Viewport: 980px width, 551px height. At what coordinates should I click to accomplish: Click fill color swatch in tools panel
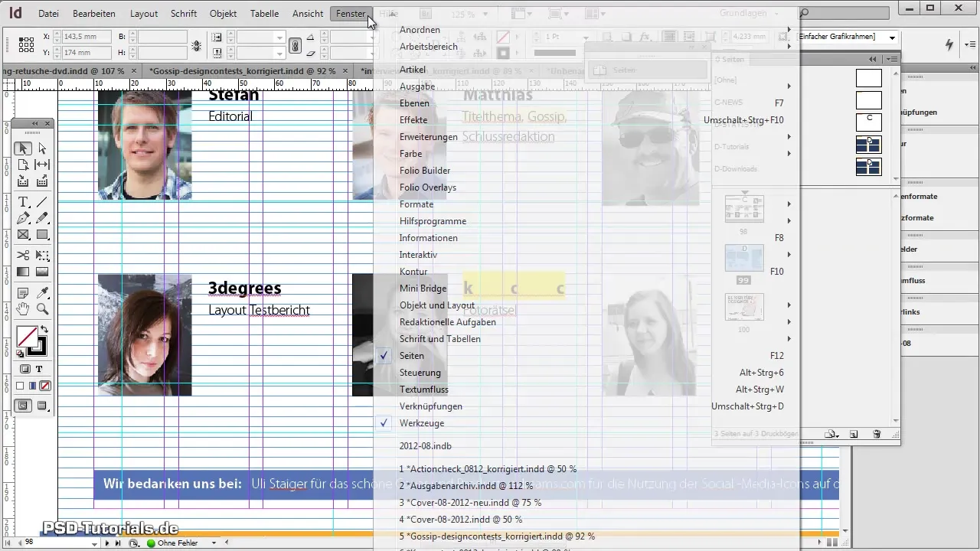27,336
